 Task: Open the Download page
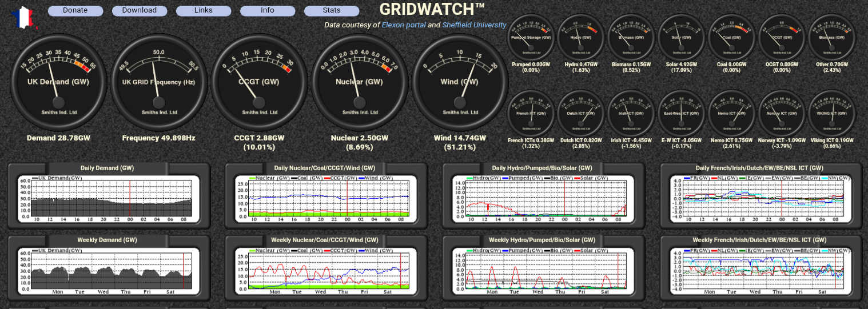pos(140,10)
